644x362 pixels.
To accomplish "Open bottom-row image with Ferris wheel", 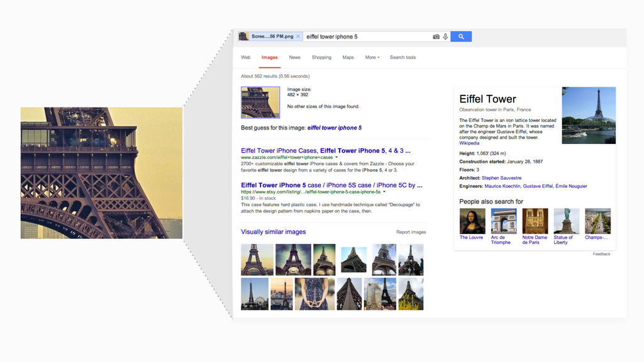I will coord(255,294).
